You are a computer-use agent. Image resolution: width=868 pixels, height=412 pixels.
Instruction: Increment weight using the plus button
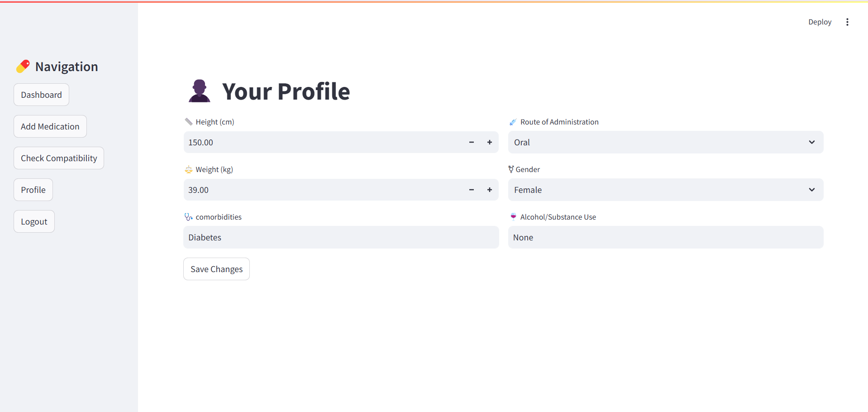pyautogui.click(x=489, y=190)
